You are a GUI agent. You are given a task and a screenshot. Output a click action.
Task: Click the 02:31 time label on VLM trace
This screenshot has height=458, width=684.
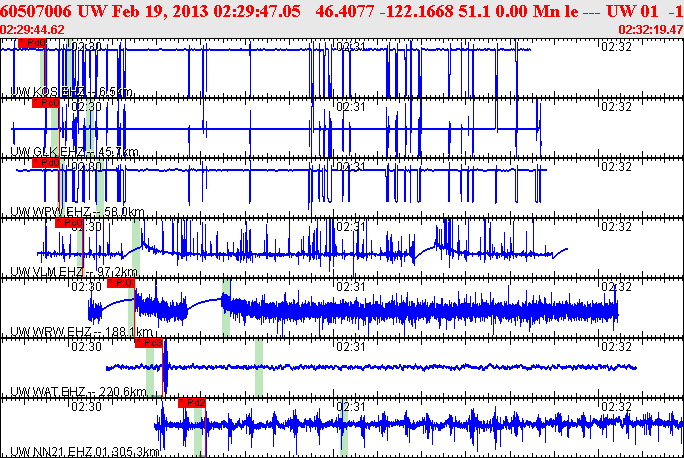point(351,227)
